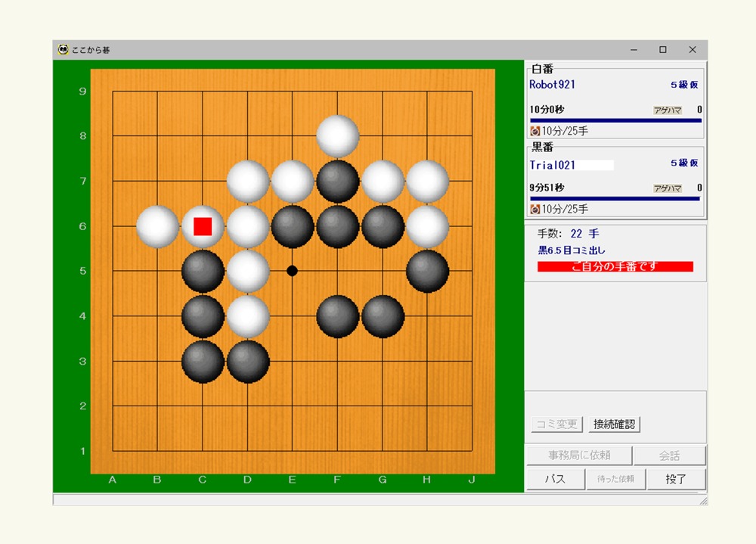
Task: Place a stone at intersection G5
Action: [x=383, y=272]
